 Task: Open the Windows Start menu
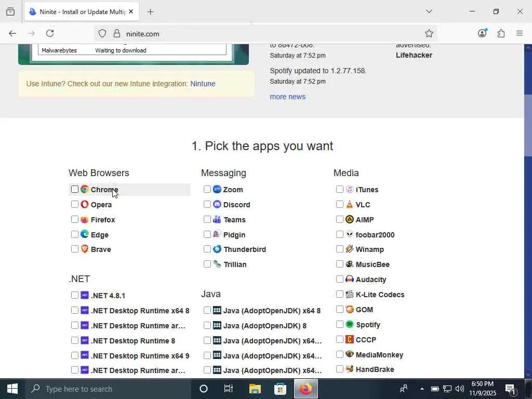point(12,389)
